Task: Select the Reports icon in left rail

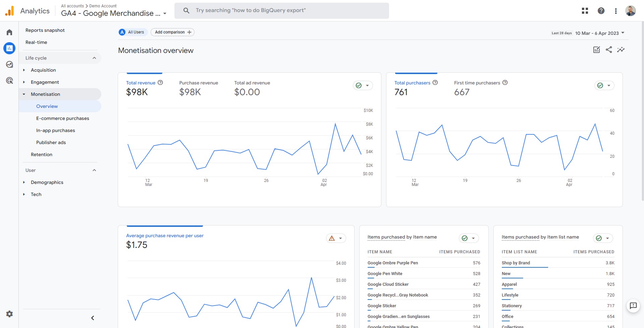Action: [9, 48]
